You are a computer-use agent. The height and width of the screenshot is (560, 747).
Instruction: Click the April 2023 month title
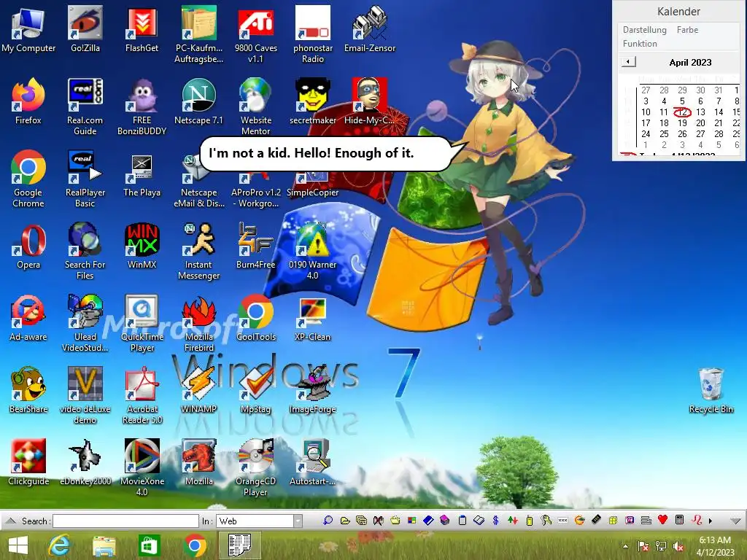(x=690, y=63)
